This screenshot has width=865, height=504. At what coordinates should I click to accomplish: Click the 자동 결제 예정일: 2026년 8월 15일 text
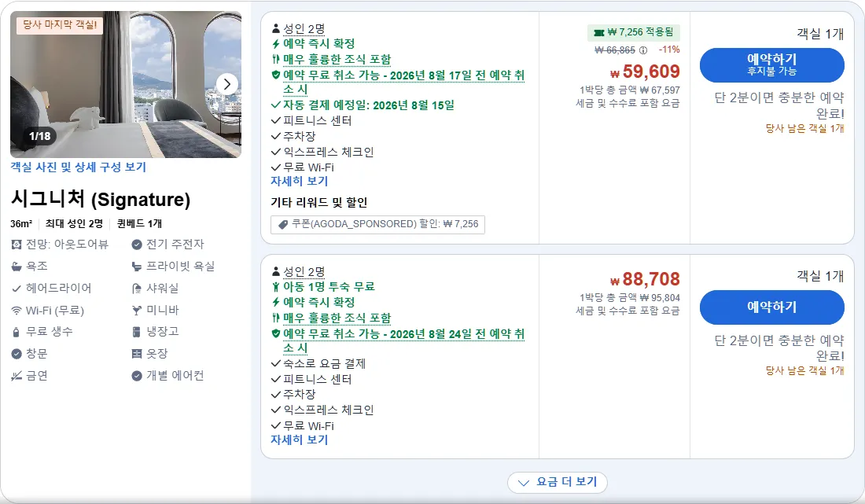369,105
